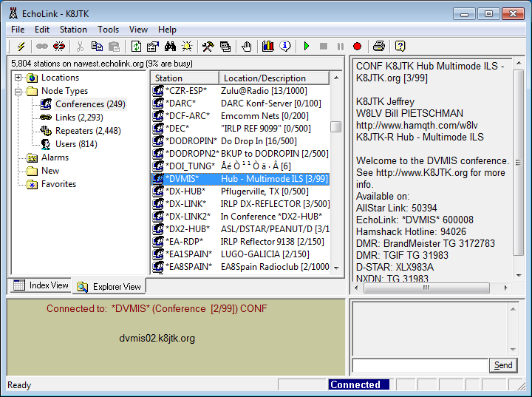Open station properties checklist icon
The image size is (532, 397).
(153, 46)
